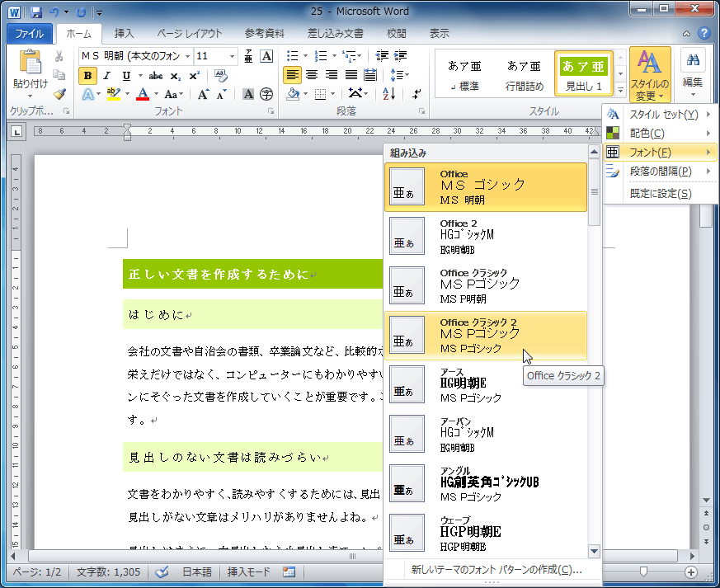Toggle Bold formatting
The image size is (720, 588).
pyautogui.click(x=87, y=76)
